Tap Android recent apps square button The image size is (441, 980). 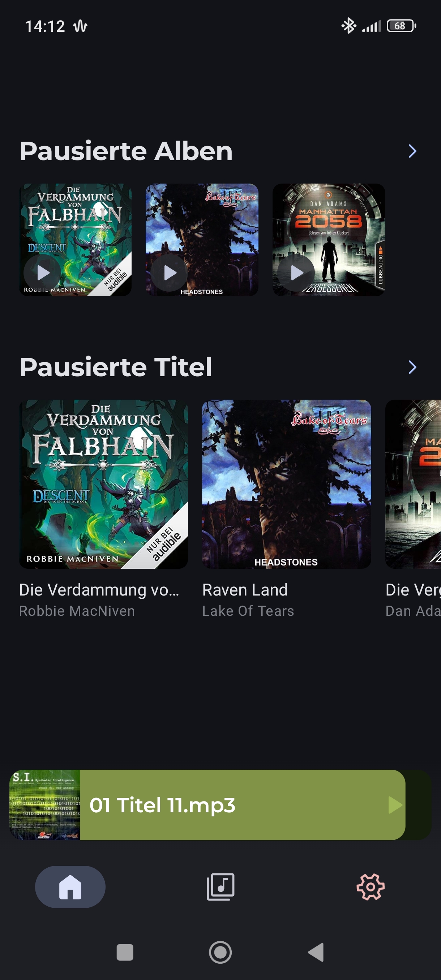coord(125,952)
